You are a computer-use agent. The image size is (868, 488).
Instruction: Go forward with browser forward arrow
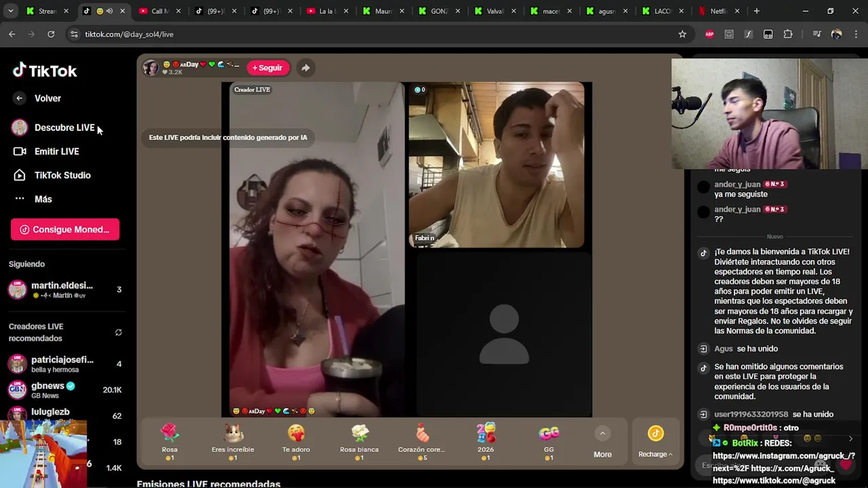point(31,34)
